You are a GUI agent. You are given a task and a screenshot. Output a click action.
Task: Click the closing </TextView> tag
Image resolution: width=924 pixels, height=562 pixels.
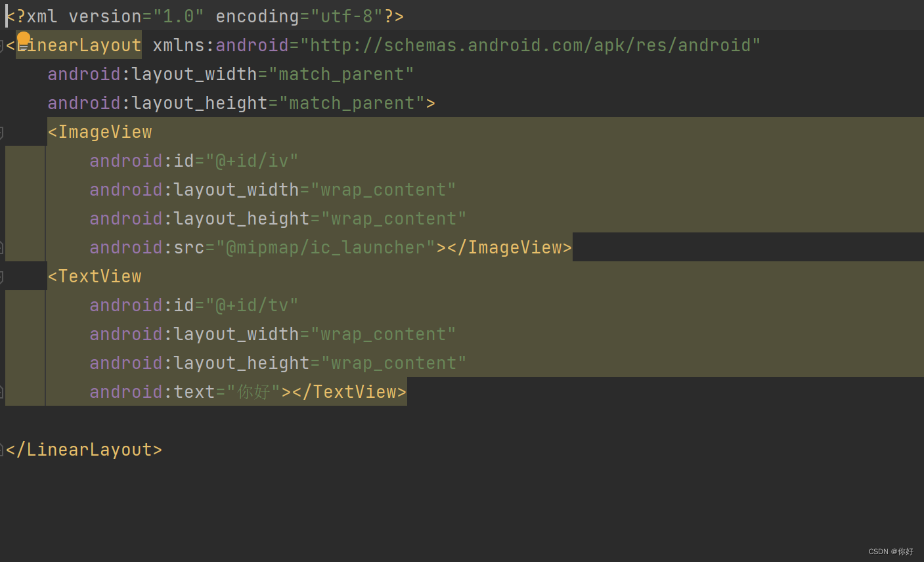point(349,392)
